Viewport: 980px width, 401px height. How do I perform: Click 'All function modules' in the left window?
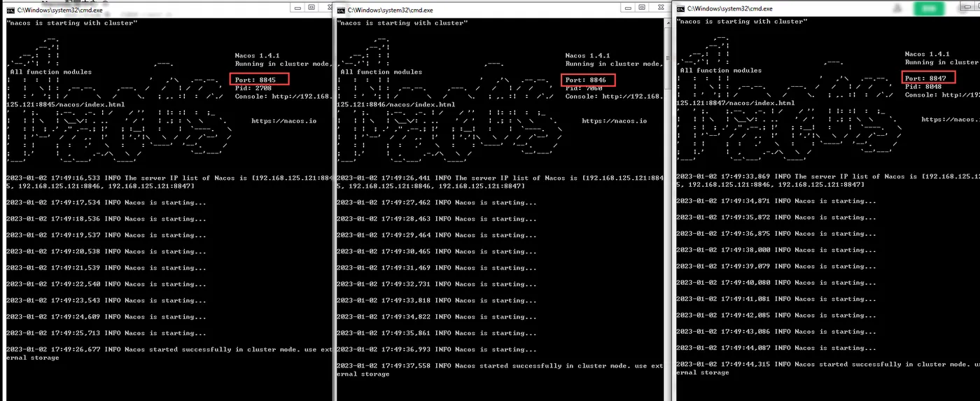[50, 71]
